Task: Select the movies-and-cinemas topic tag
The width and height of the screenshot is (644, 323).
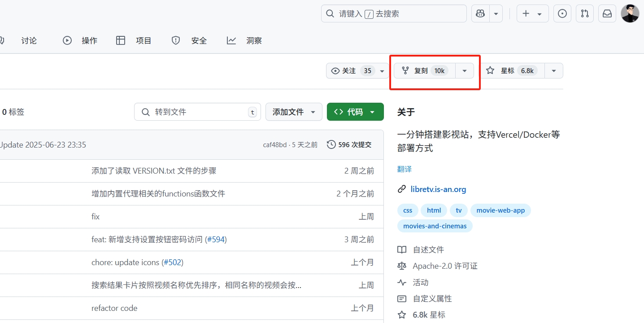Action: point(435,226)
